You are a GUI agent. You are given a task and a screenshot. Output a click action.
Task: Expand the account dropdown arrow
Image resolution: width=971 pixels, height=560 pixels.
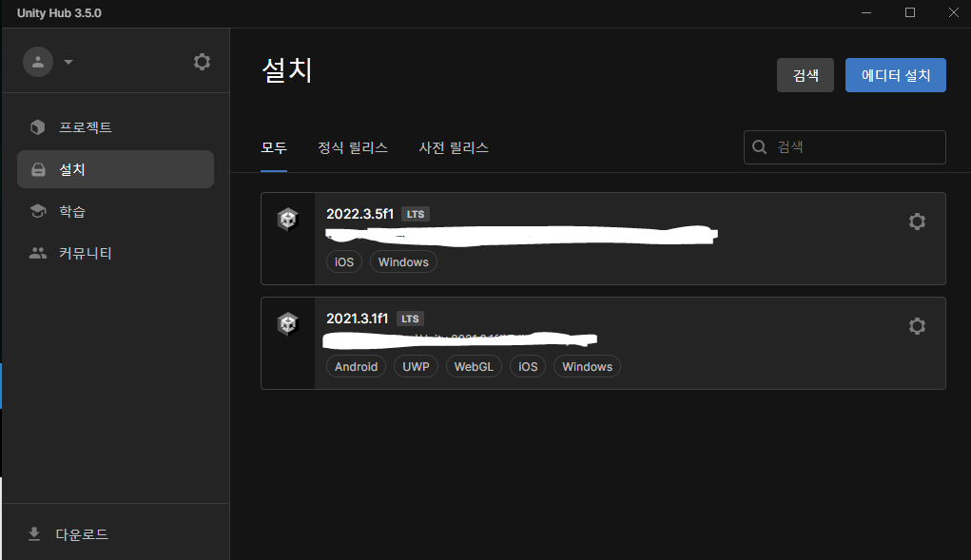pos(68,62)
